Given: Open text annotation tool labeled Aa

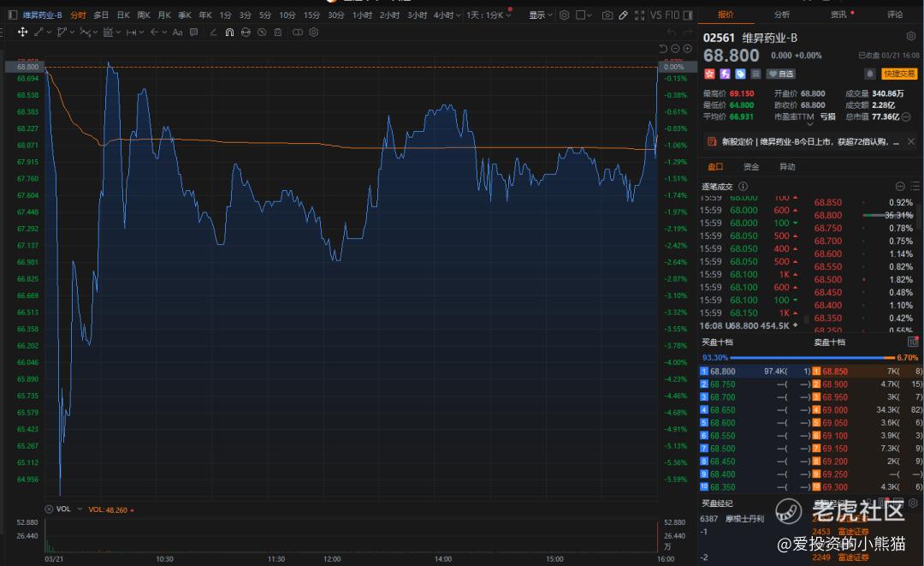Looking at the screenshot, I should tap(177, 33).
